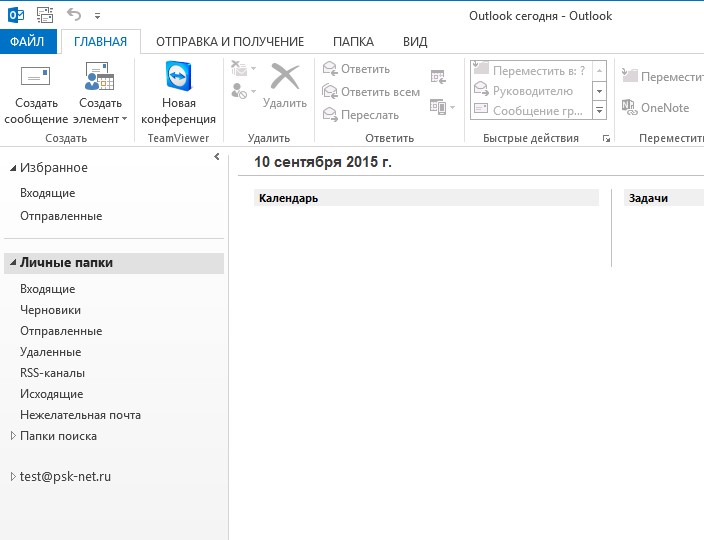Screen dimensions: 704x540
Task: Open Входящие under Избранное
Action: 48,193
